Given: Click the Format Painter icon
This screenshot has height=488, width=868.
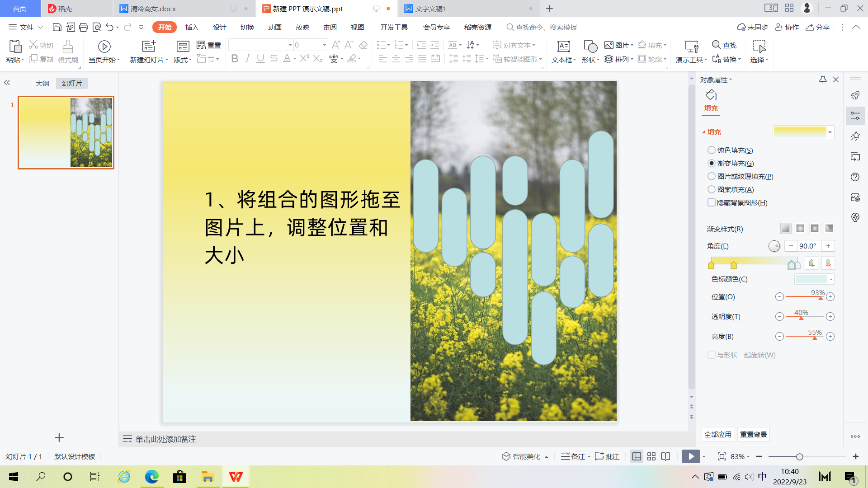Looking at the screenshot, I should pyautogui.click(x=68, y=47).
